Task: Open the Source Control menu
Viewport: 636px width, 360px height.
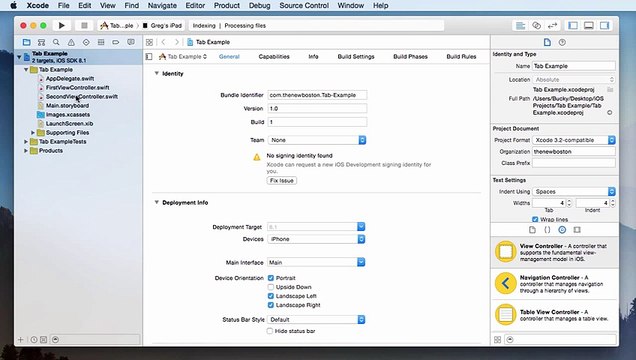Action: (x=304, y=6)
